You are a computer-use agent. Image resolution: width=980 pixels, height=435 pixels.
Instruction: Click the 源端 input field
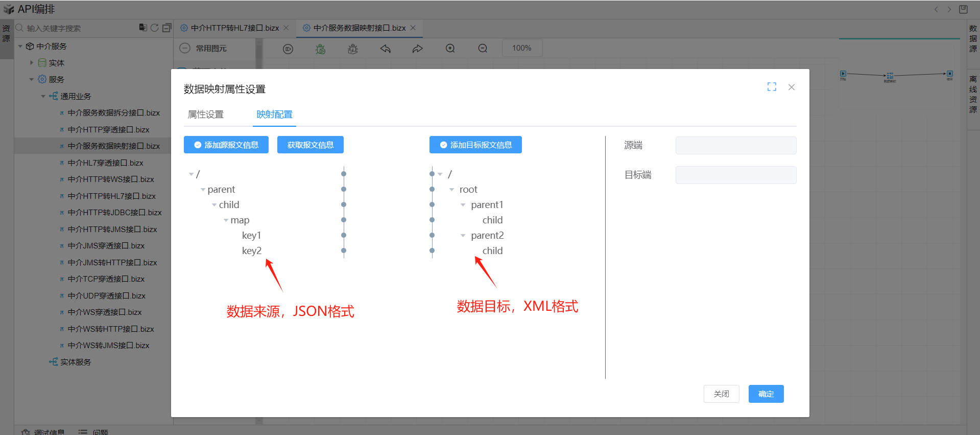tap(735, 145)
